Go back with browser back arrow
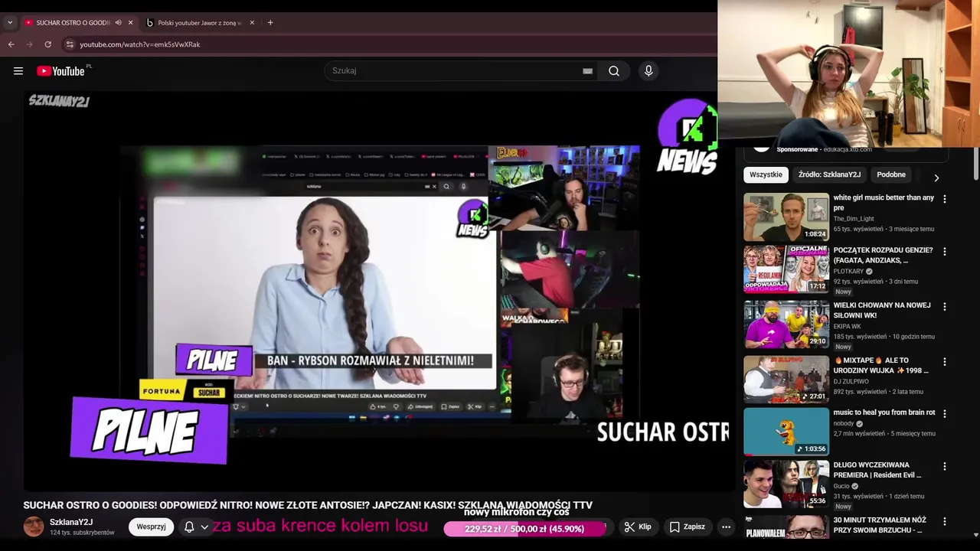 11,44
